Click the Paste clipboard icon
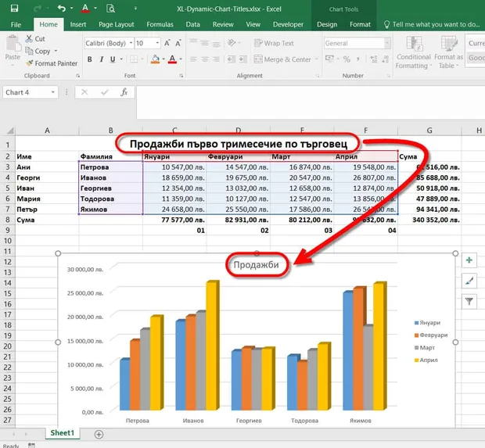This screenshot has width=485, height=448. click(13, 43)
